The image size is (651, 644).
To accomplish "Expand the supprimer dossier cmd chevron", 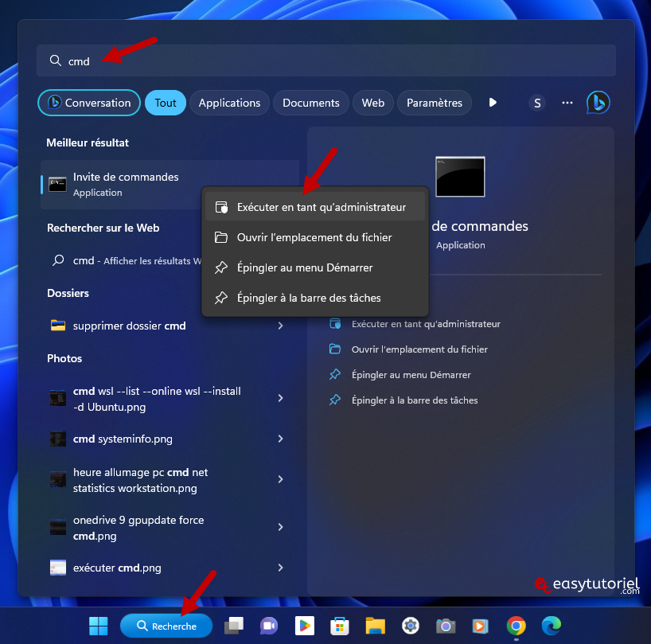I will [x=281, y=326].
